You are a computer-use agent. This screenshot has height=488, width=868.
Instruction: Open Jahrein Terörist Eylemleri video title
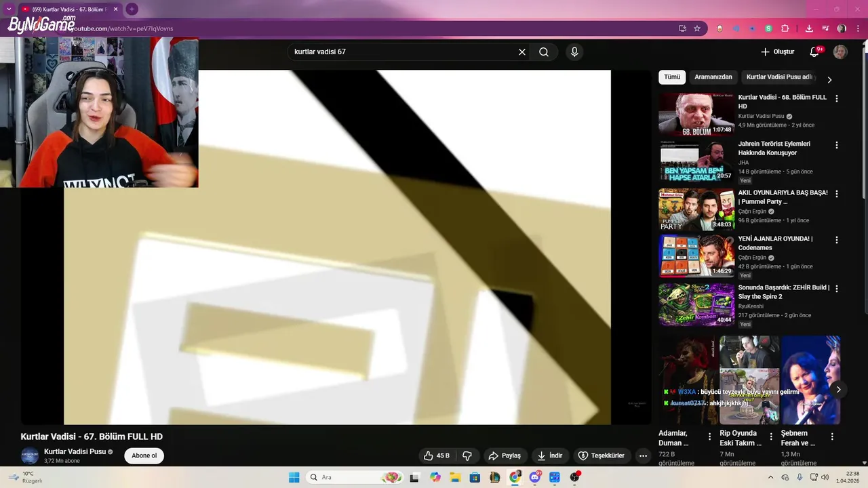774,148
